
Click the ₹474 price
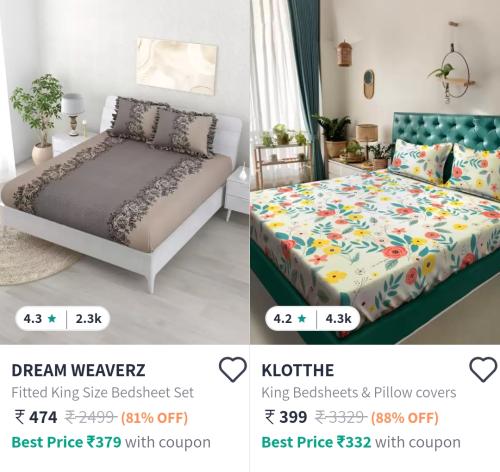[36, 417]
